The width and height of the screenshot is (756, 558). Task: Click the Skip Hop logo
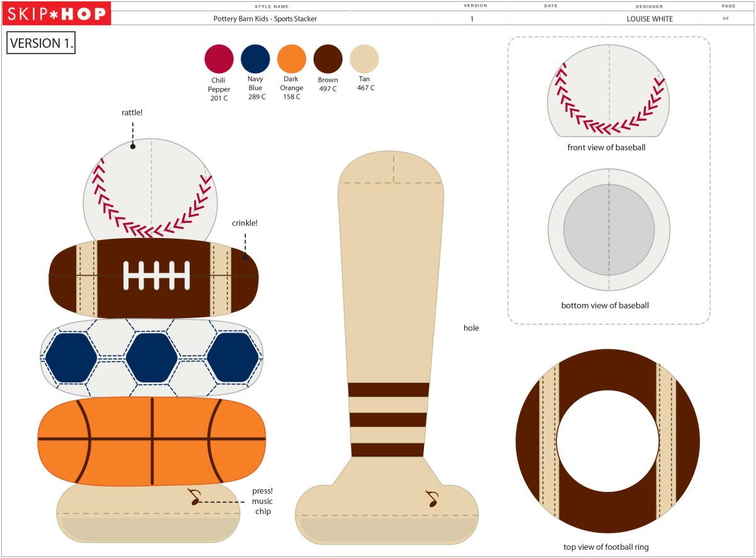[x=56, y=13]
